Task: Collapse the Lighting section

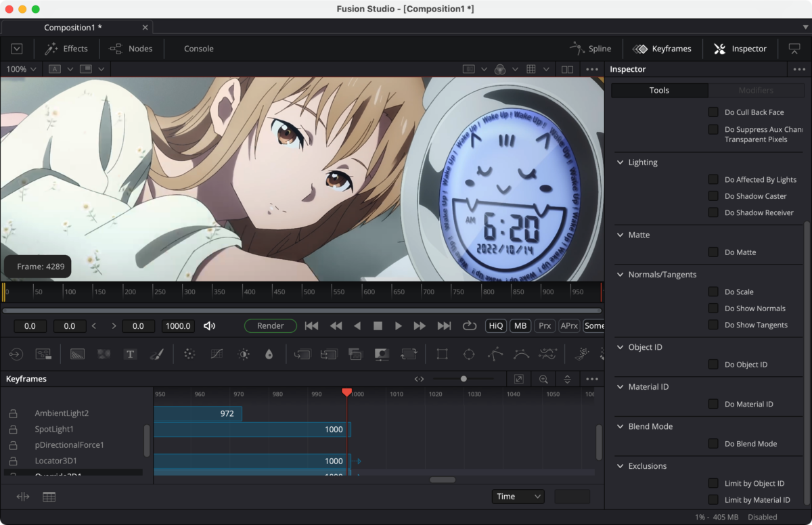Action: pos(621,162)
